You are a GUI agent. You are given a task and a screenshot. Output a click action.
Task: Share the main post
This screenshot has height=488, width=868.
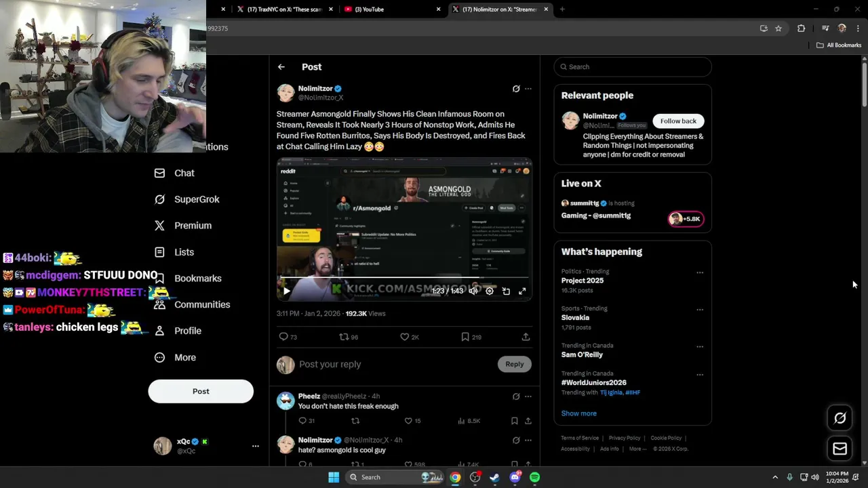(x=526, y=337)
